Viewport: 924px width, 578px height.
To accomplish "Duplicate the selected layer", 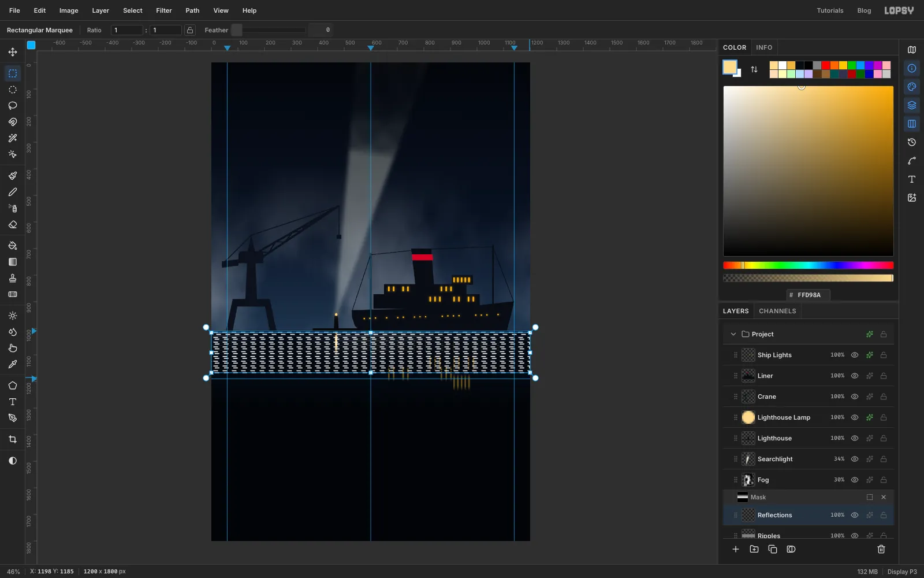I will click(x=773, y=549).
